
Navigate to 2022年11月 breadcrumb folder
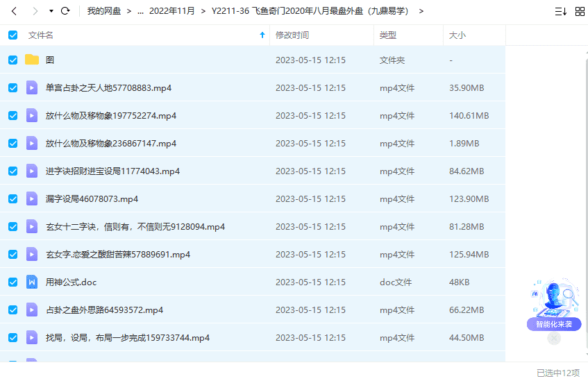(173, 11)
